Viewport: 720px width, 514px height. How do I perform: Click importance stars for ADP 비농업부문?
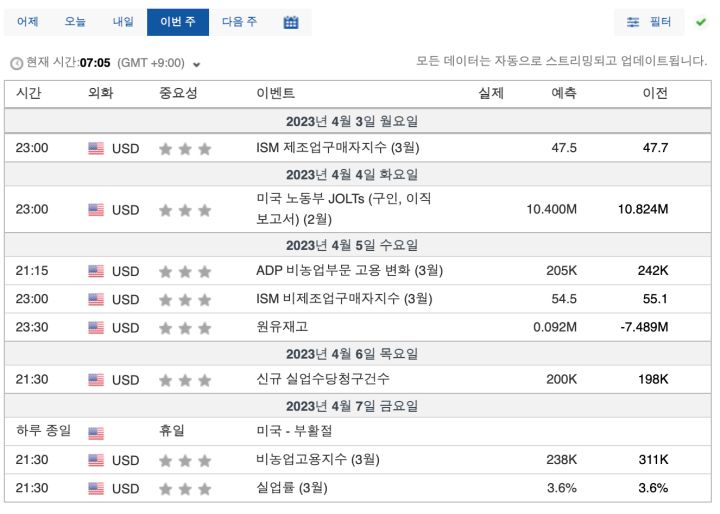[x=185, y=272]
